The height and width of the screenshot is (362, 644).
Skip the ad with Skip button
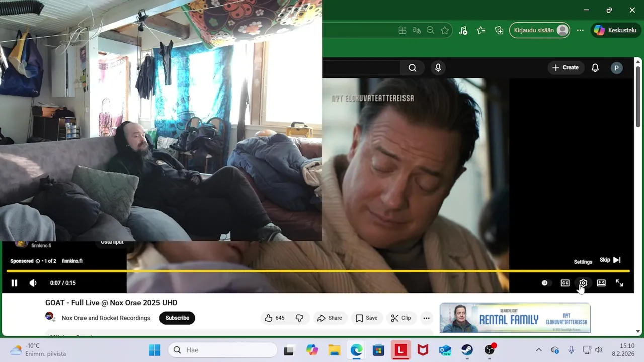pyautogui.click(x=610, y=260)
